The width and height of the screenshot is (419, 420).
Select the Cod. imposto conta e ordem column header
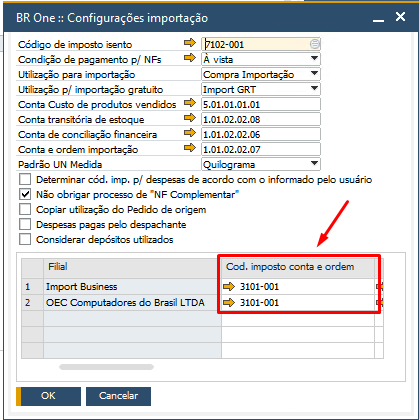click(x=298, y=268)
